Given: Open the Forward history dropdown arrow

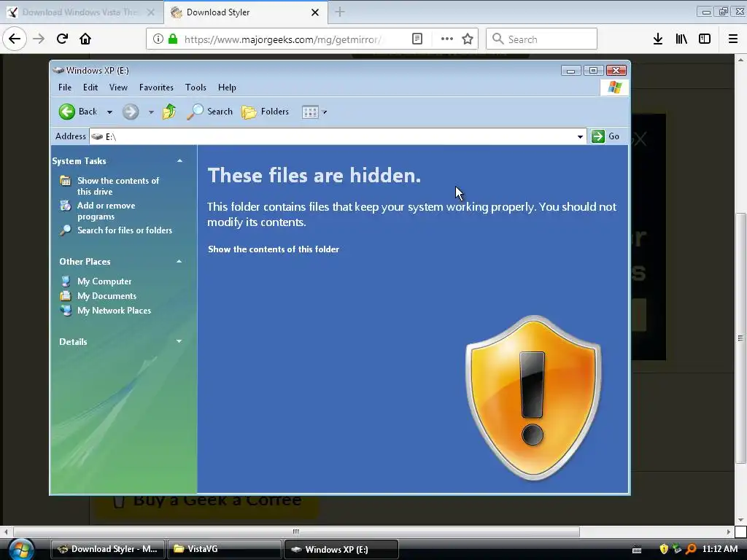Looking at the screenshot, I should (151, 112).
